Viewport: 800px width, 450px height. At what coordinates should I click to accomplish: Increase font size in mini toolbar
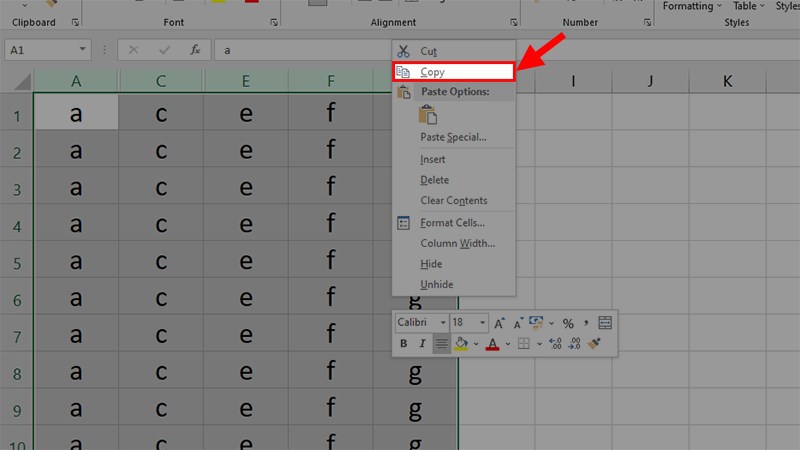[499, 323]
